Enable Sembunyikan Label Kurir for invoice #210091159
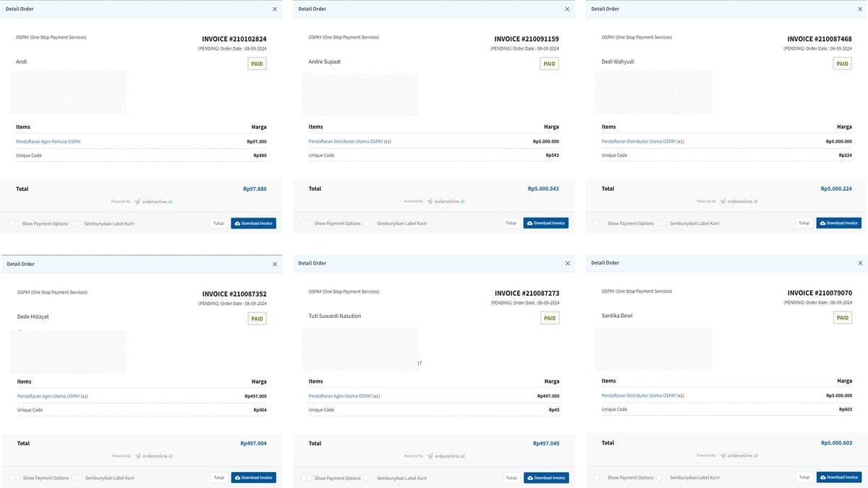The width and height of the screenshot is (868, 488). coord(368,223)
